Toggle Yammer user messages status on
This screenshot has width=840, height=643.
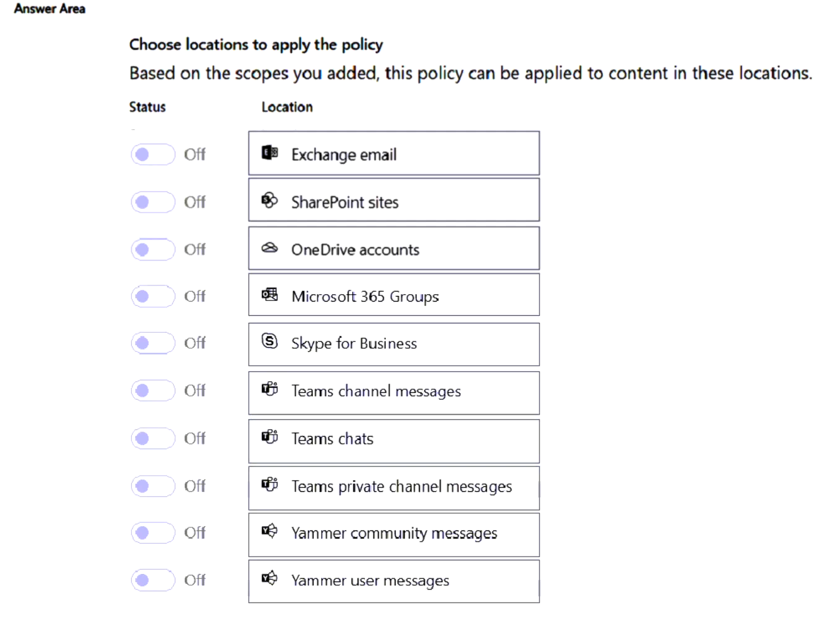153,580
